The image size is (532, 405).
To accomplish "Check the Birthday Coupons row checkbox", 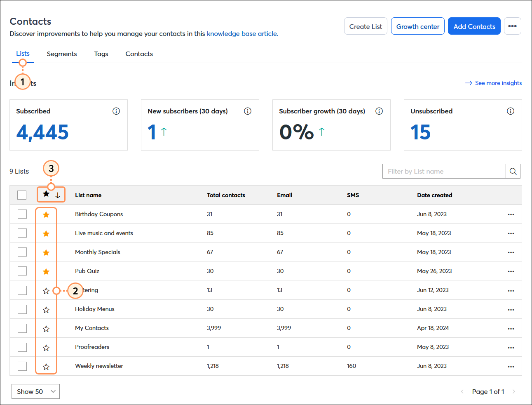I will [22, 214].
